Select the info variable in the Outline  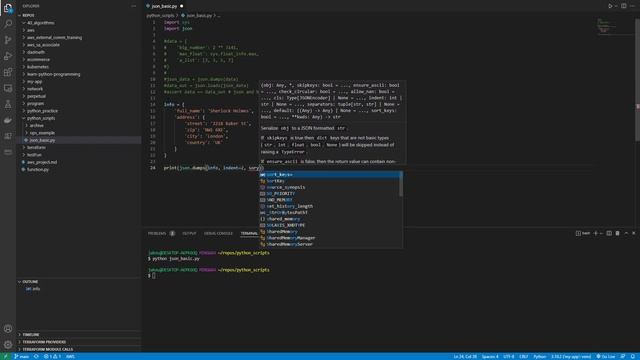tap(33, 289)
